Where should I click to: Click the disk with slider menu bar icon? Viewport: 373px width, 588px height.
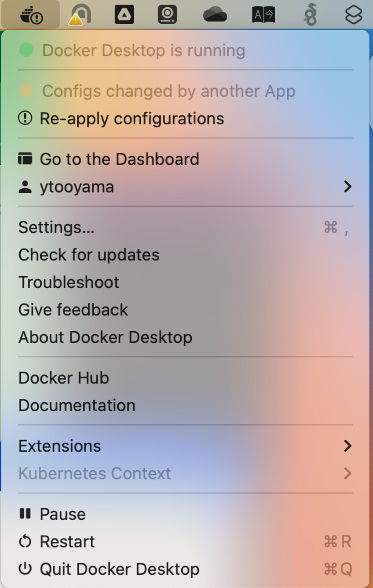167,14
